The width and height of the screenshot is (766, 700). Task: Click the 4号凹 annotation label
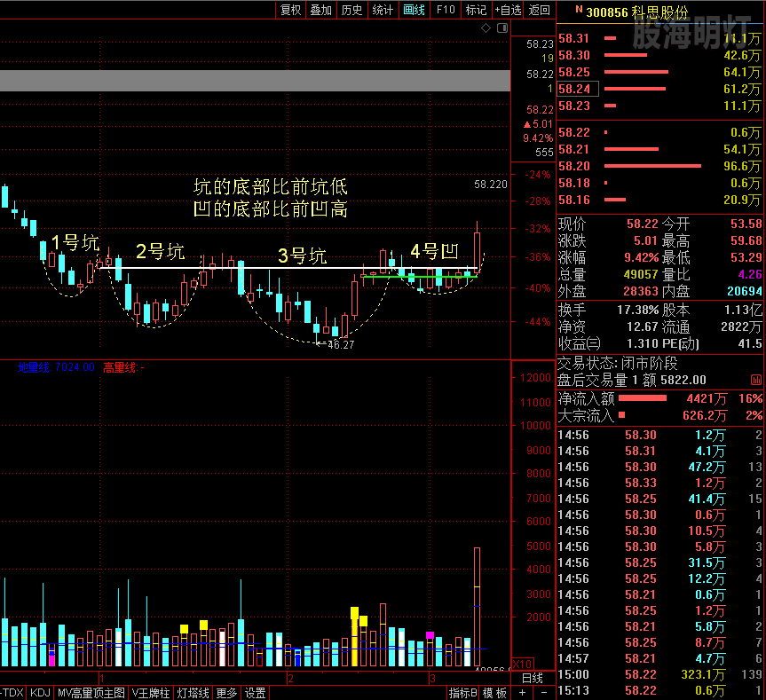[435, 251]
